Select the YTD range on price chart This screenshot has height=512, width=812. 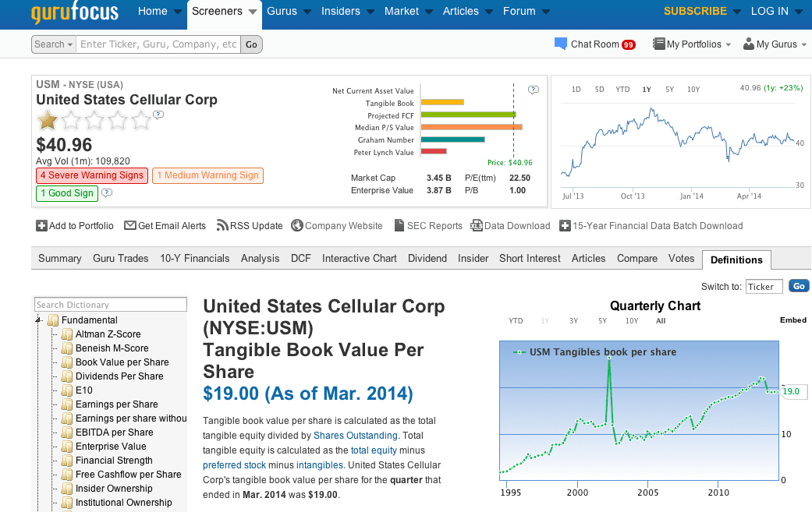click(x=622, y=90)
